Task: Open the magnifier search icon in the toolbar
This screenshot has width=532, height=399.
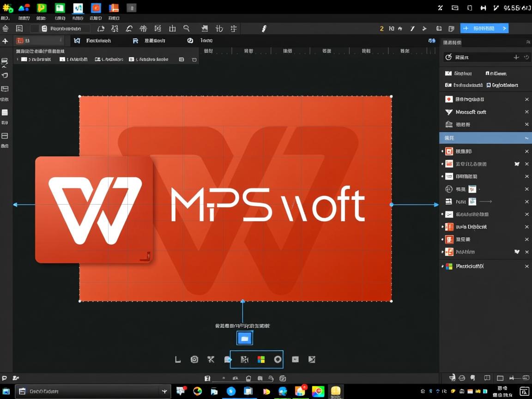Action: tap(187, 28)
